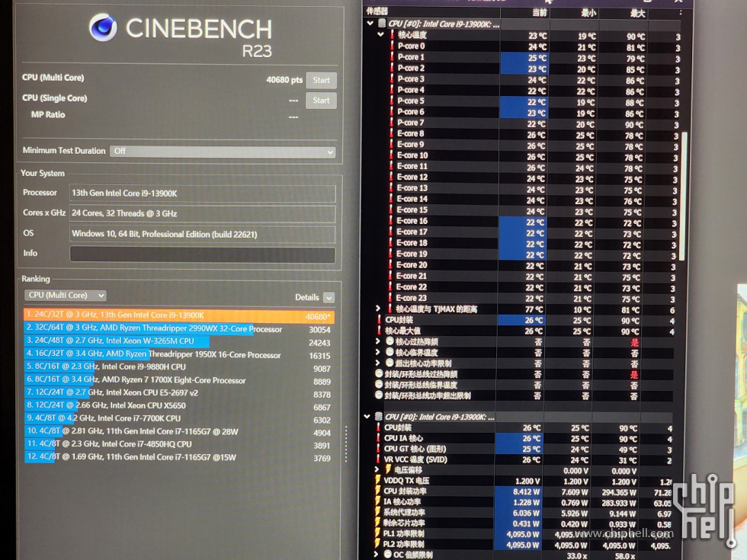The height and width of the screenshot is (560, 747).
Task: Expand the OC 倍频限制 node
Action: [376, 555]
